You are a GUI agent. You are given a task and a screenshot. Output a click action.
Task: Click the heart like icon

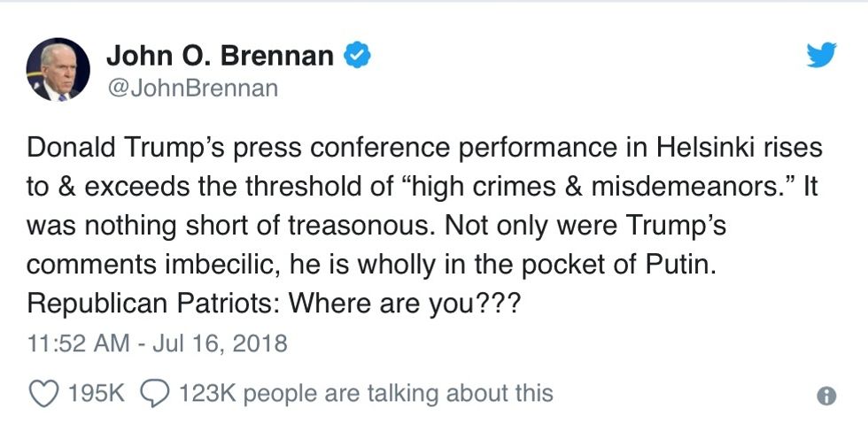[x=43, y=394]
